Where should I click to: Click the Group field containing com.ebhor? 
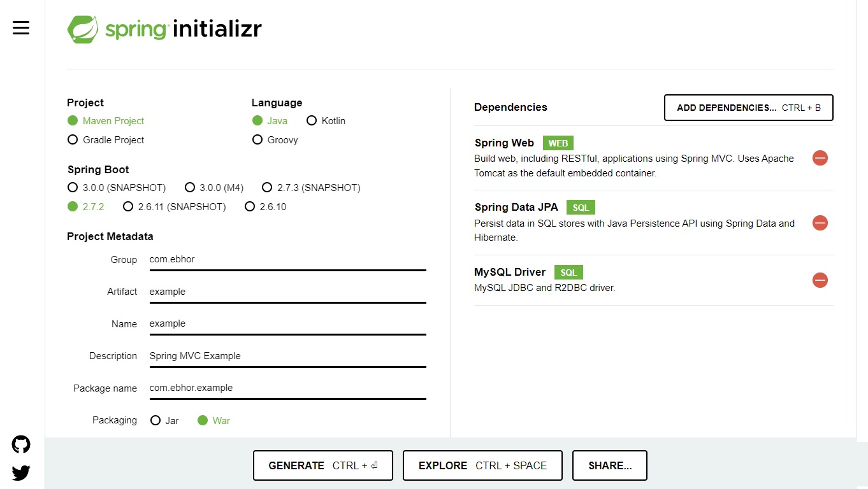tap(287, 259)
